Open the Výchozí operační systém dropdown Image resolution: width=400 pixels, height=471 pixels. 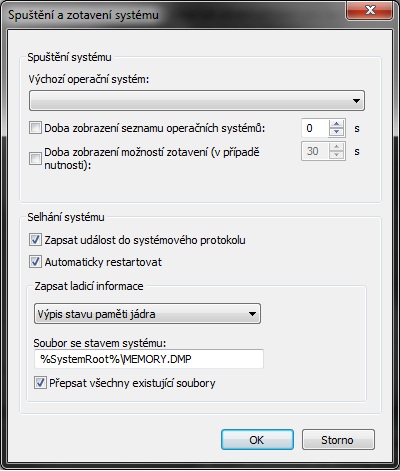197,100
